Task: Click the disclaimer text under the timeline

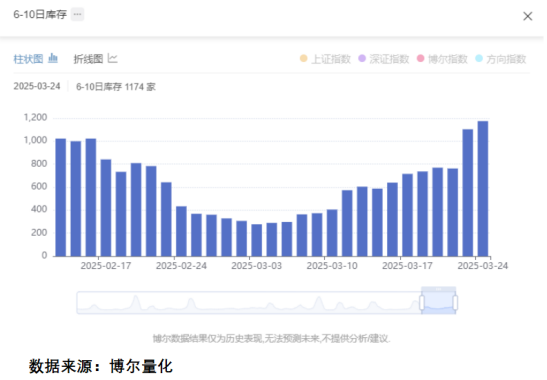Action: [x=271, y=338]
